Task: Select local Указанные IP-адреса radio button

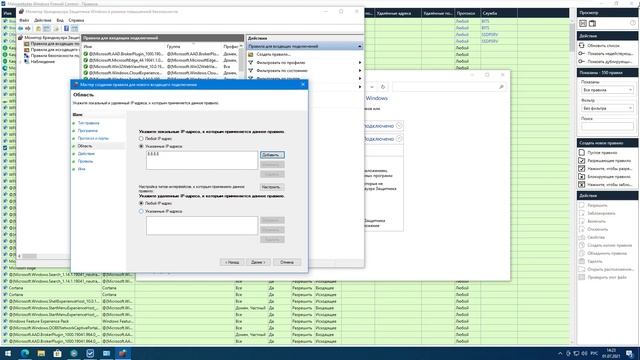Action: click(x=141, y=146)
